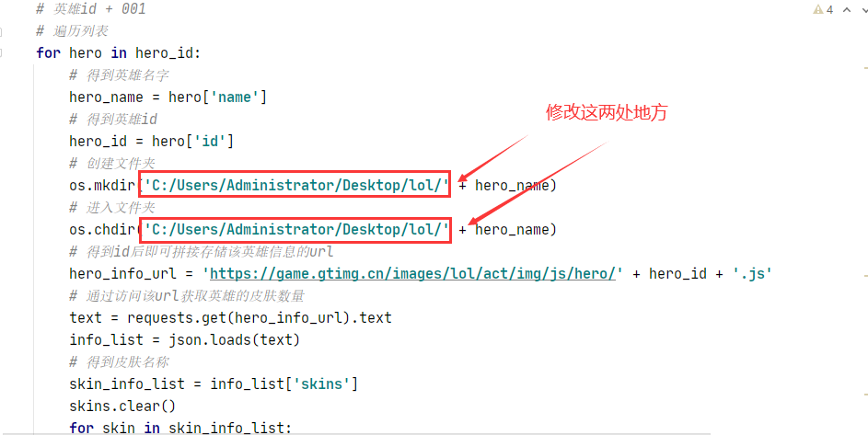Viewport: 868px width, 435px height.
Task: Click the 'skins.clear()' statement
Action: click(122, 406)
